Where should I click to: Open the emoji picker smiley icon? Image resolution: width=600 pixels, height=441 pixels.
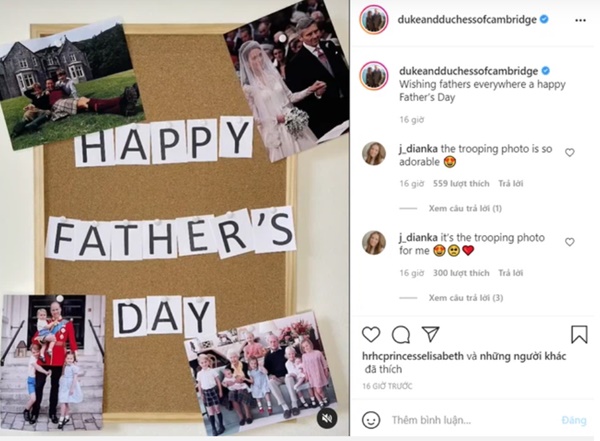[x=371, y=420]
